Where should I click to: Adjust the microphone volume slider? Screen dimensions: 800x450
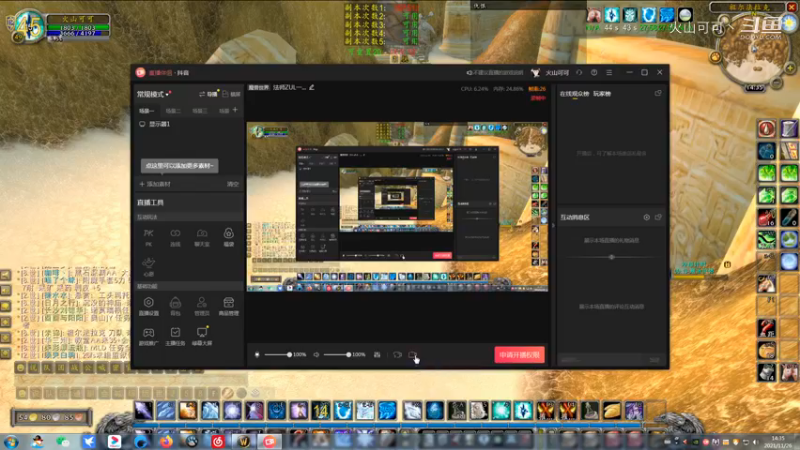(x=278, y=355)
